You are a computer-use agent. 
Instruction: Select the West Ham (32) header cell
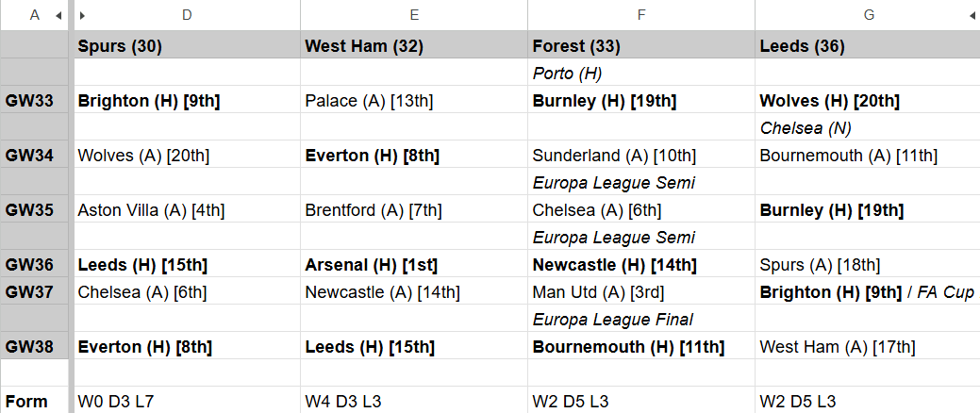tap(414, 45)
